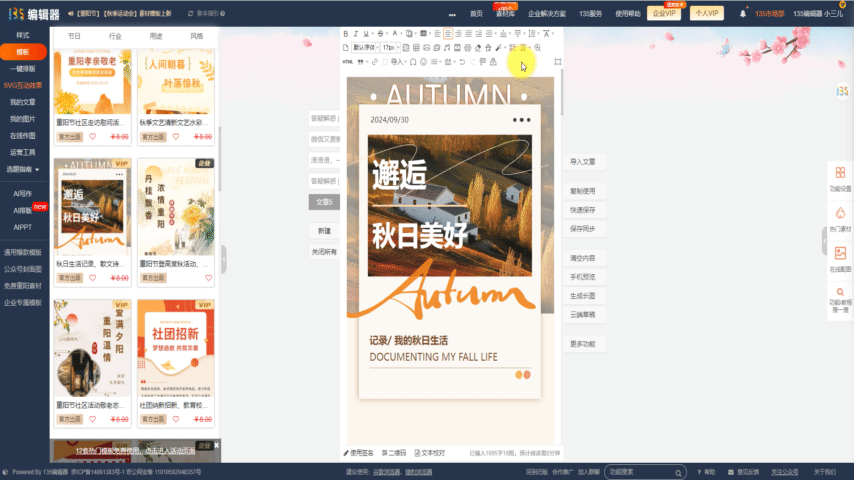The width and height of the screenshot is (854, 480).
Task: Expand 选题指南 sidebar menu
Action: click(23, 169)
